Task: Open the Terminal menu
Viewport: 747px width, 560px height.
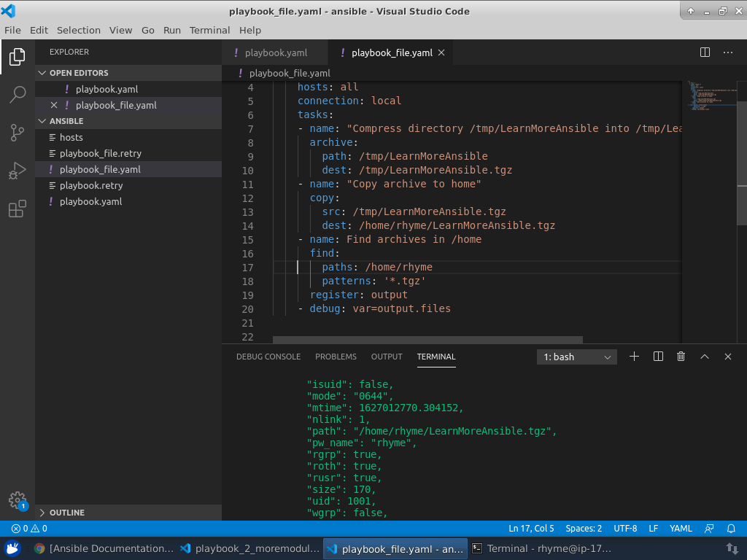Action: click(x=209, y=30)
